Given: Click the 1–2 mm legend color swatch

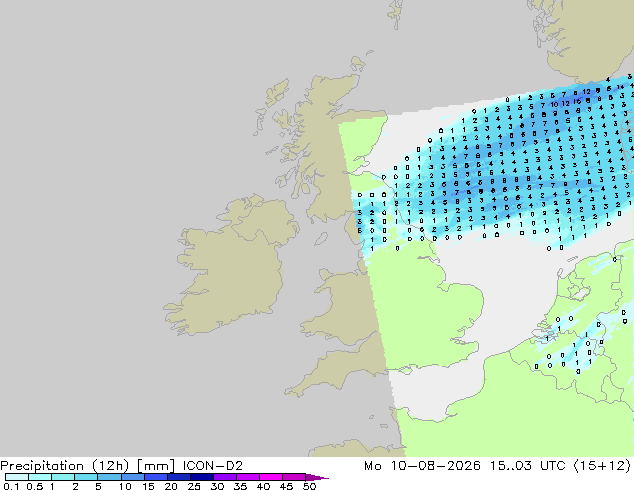Looking at the screenshot, I should click(63, 477).
